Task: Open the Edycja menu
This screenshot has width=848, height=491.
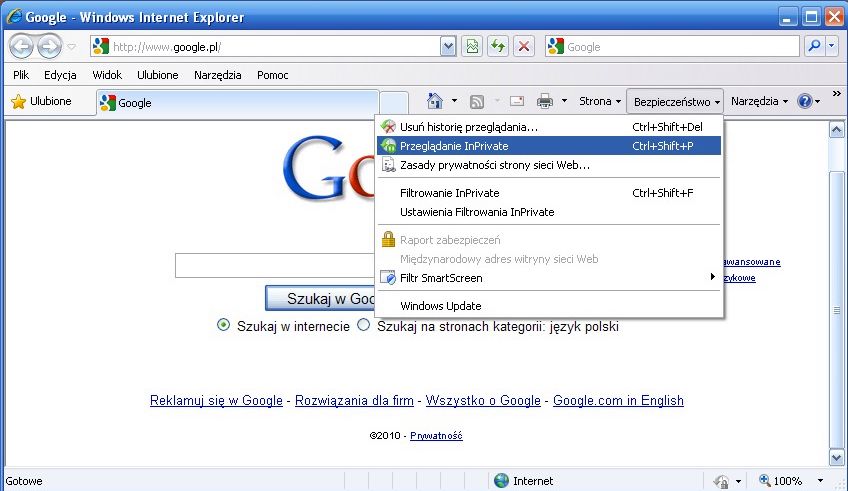Action: [x=60, y=75]
